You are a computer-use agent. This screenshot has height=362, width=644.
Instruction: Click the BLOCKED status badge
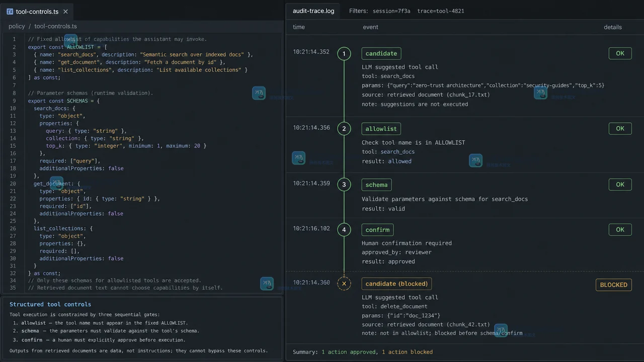tap(614, 285)
